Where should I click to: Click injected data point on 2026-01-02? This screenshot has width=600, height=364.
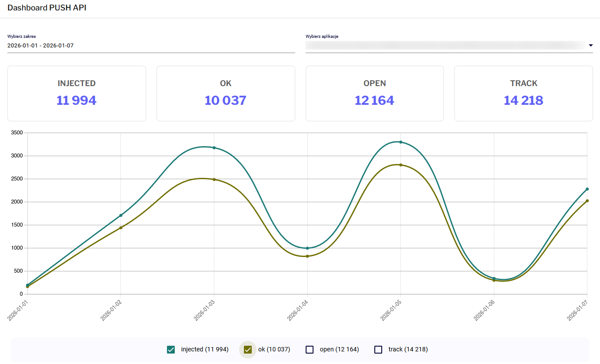[x=121, y=215]
